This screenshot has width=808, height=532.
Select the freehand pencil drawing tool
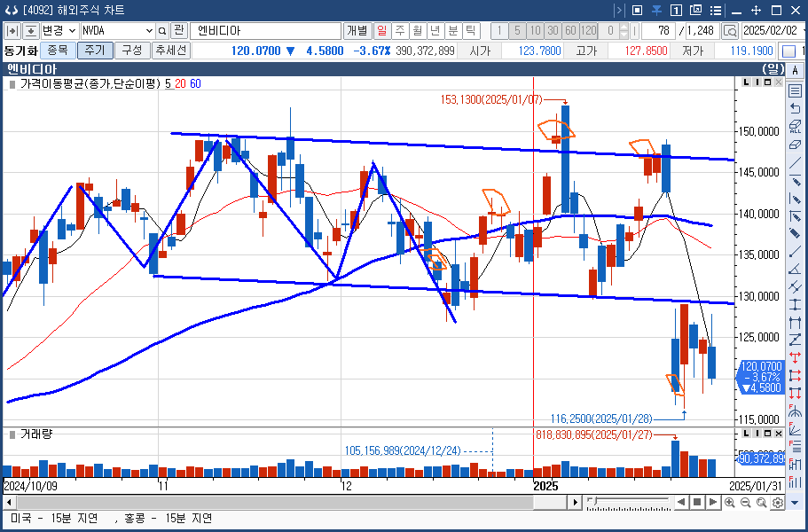[795, 234]
